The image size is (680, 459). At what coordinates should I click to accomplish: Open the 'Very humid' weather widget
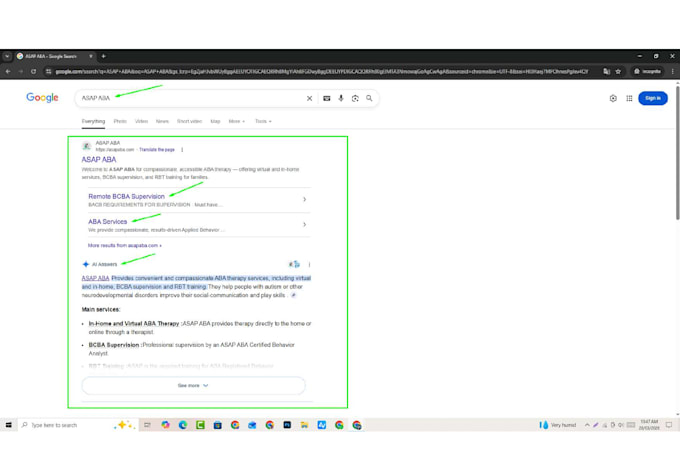click(558, 425)
